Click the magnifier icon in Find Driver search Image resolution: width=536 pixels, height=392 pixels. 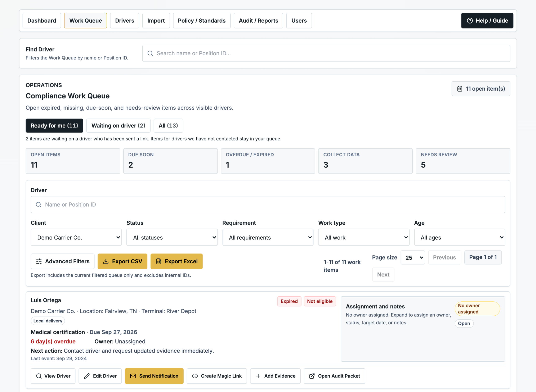[150, 53]
